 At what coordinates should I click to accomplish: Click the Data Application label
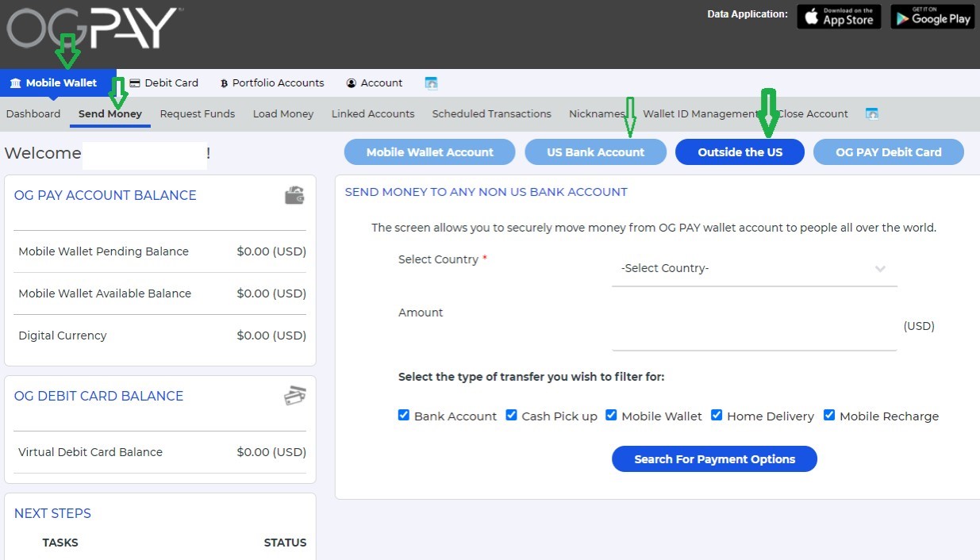[747, 14]
